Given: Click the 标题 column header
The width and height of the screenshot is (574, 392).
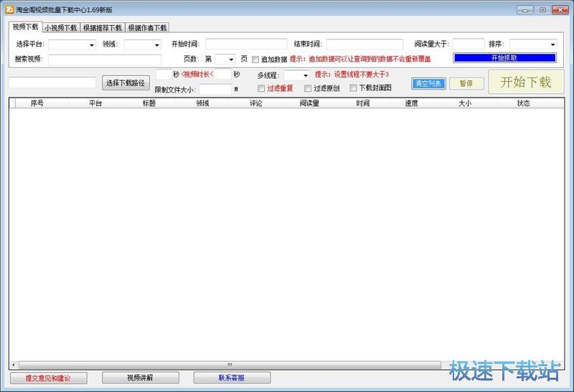Looking at the screenshot, I should 149,103.
